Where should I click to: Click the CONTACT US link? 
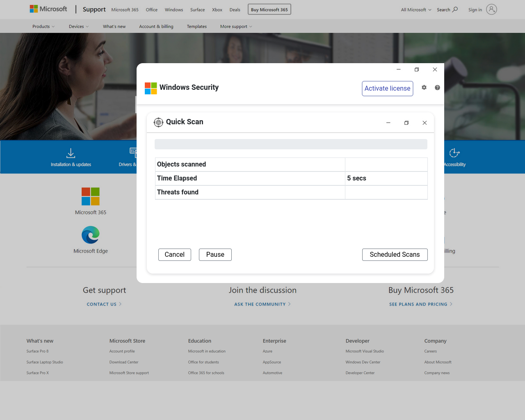[x=104, y=304]
